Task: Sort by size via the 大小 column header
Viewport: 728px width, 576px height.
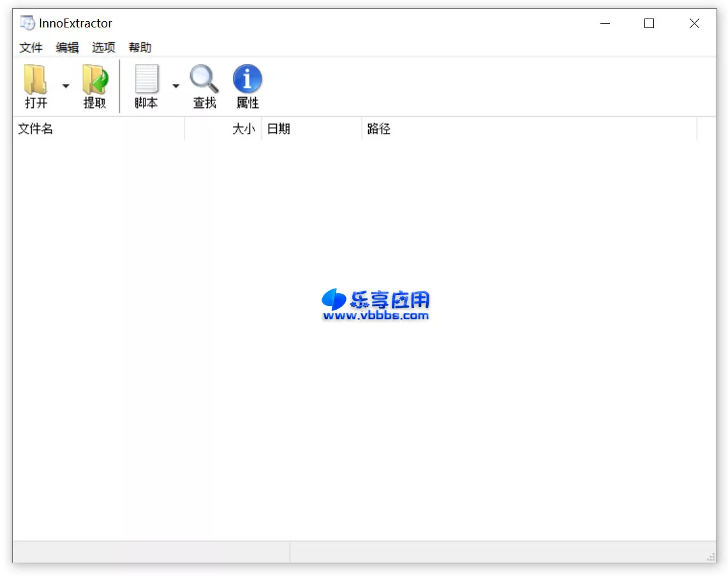Action: coord(243,128)
